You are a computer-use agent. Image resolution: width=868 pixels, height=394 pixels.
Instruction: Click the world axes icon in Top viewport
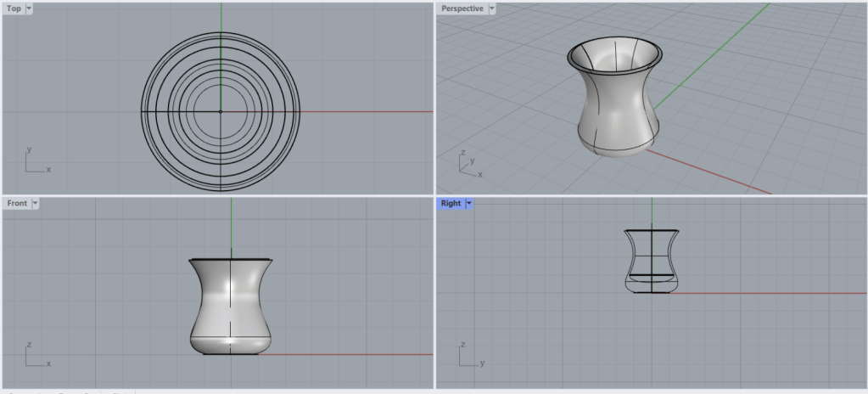pos(35,161)
